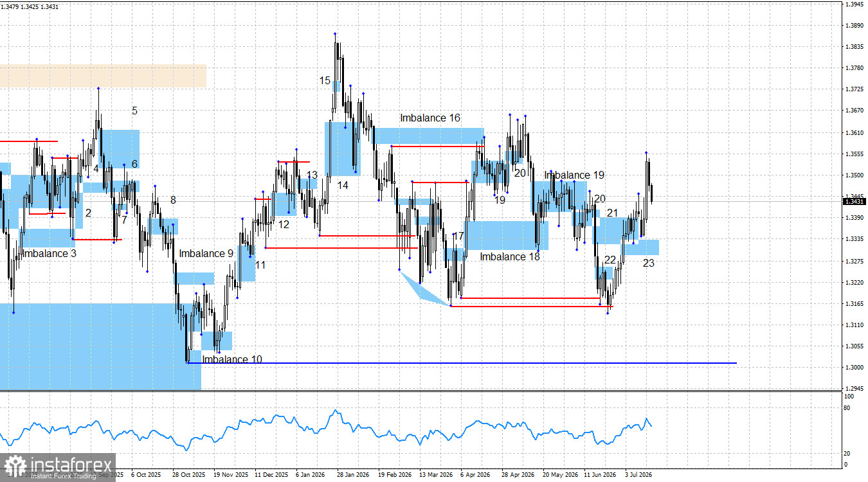Click the 1.3670 price axis label
This screenshot has width=868, height=482.
click(854, 111)
